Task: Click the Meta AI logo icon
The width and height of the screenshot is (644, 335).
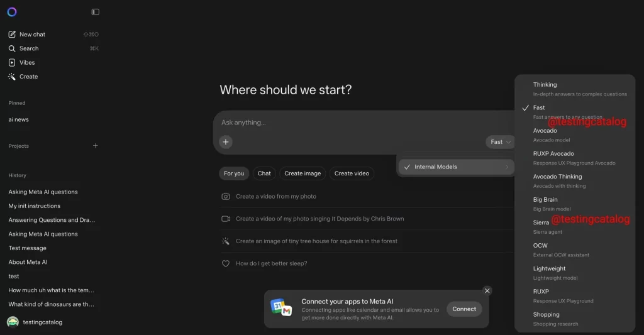Action: coord(12,12)
